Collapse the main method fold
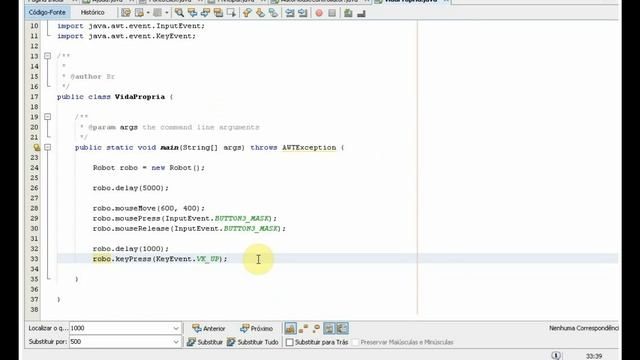Viewport: 640px width, 360px height. click(47, 147)
